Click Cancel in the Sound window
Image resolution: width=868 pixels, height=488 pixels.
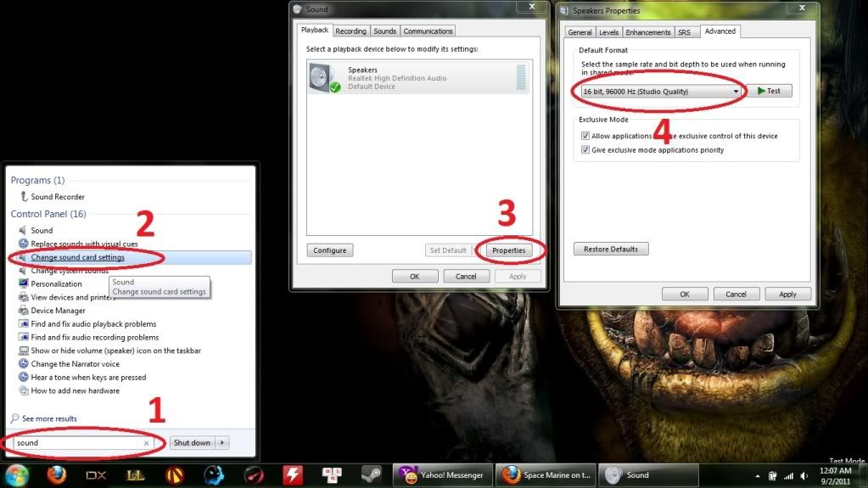(x=466, y=277)
